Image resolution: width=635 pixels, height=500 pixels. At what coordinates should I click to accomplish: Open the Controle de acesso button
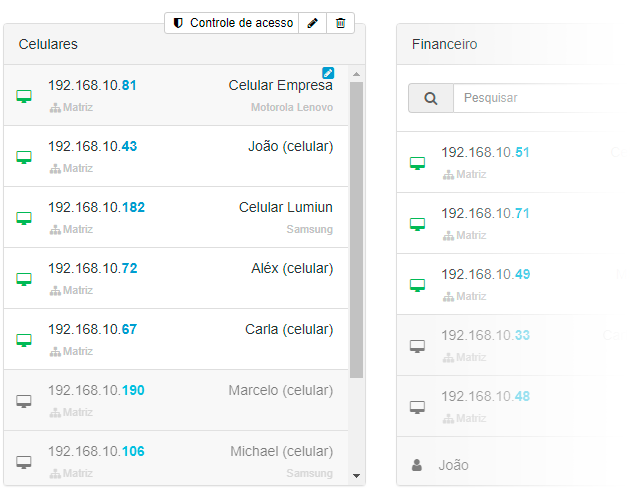[232, 23]
